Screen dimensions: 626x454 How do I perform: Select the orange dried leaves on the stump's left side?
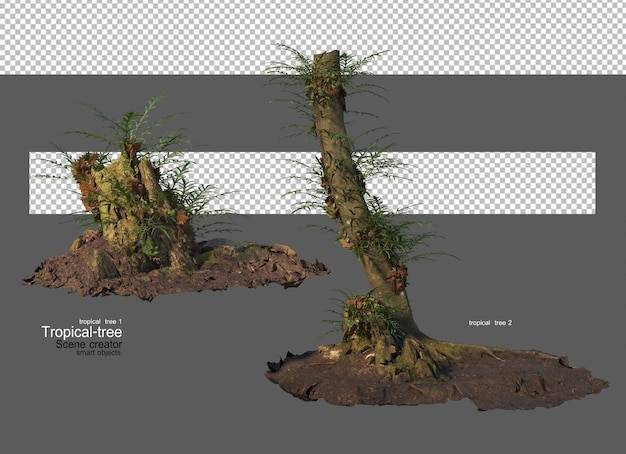click(x=86, y=176)
